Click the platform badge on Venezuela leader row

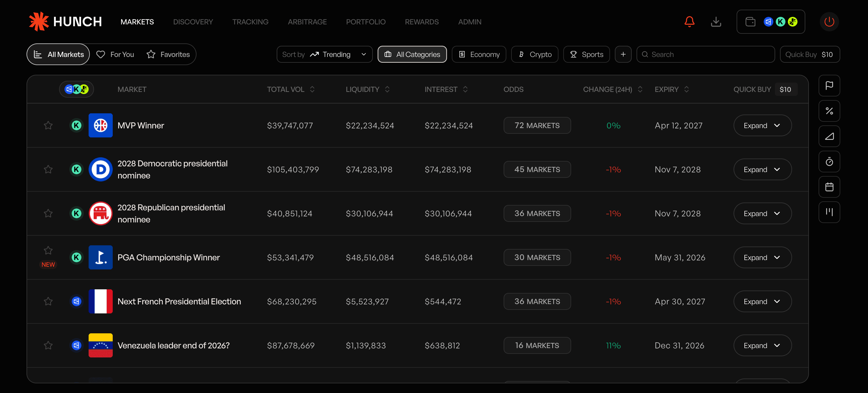point(77,345)
